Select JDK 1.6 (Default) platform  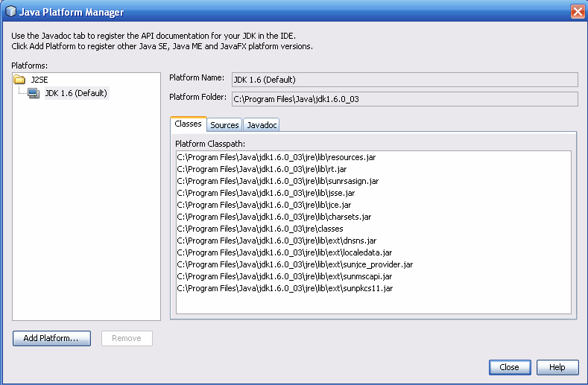pyautogui.click(x=77, y=93)
